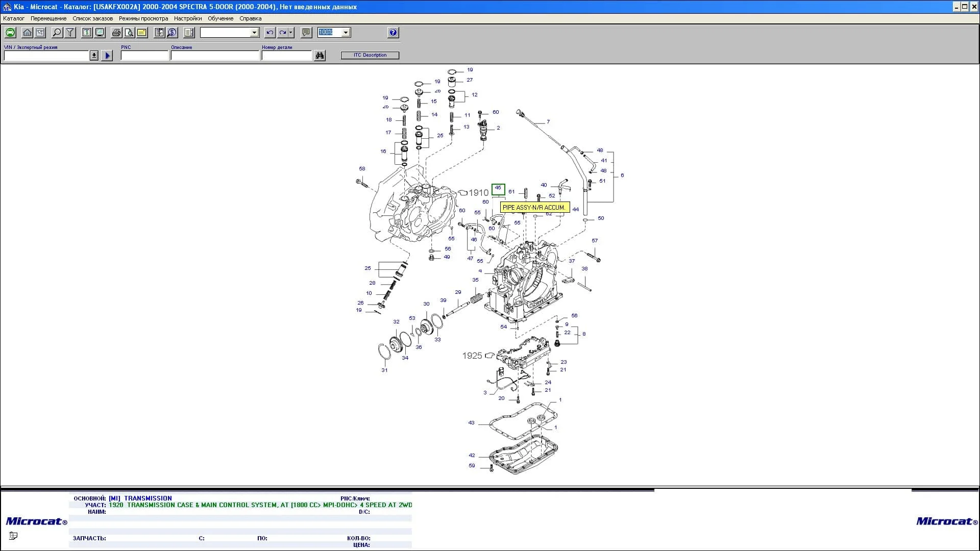980x551 pixels.
Task: Open the magnifier search tool
Action: pyautogui.click(x=57, y=33)
